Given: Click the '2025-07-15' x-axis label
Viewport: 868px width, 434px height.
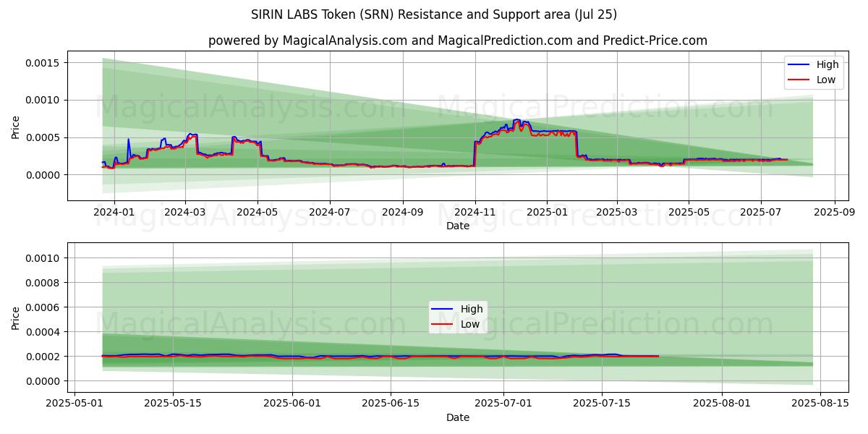Looking at the screenshot, I should pyautogui.click(x=601, y=403).
